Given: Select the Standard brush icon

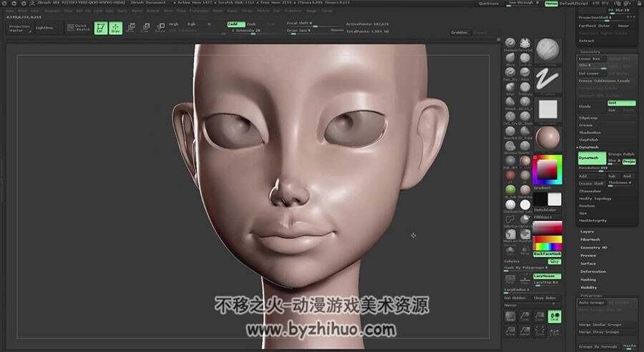Looking at the screenshot, I should (x=510, y=43).
